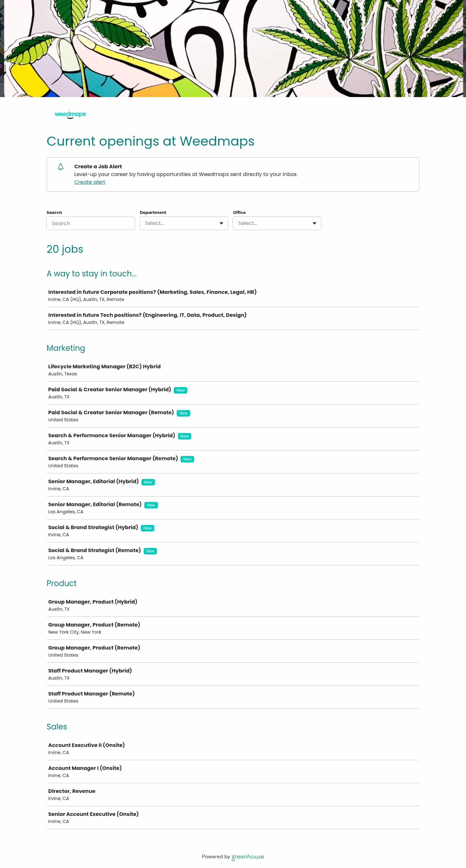Click New badge on Social & Brand Strategist (Remote)
Screen dimensions: 466x868
150,551
